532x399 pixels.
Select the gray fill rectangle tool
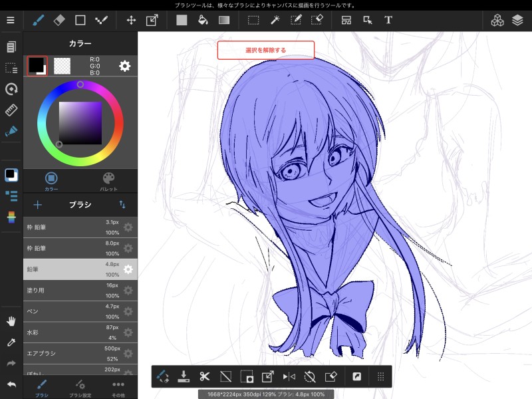pos(182,20)
